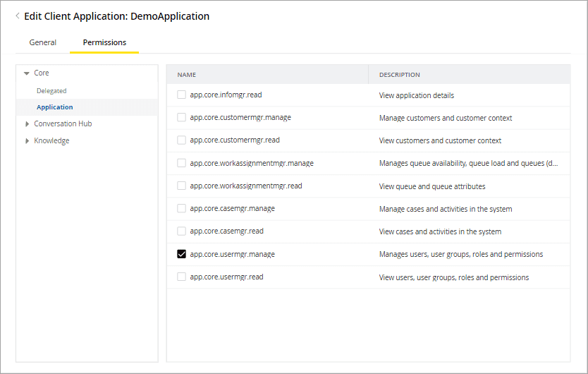Select the app.core.casemgr.read checkbox
The image size is (588, 374).
tap(182, 231)
